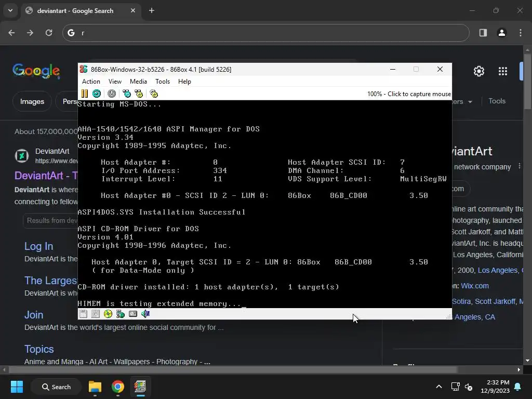
Task: Open DeviantArt Join sitelink
Action: (34, 315)
